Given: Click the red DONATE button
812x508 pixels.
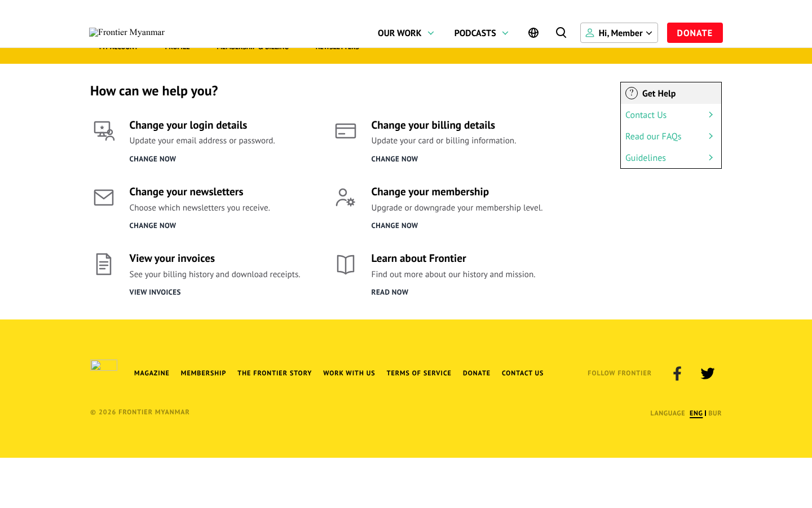Looking at the screenshot, I should point(695,33).
